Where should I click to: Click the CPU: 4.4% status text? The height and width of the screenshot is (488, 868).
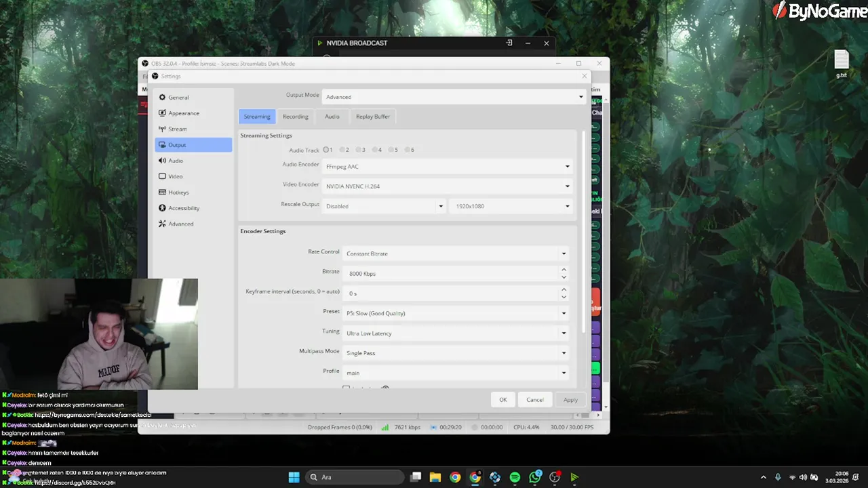tap(526, 428)
